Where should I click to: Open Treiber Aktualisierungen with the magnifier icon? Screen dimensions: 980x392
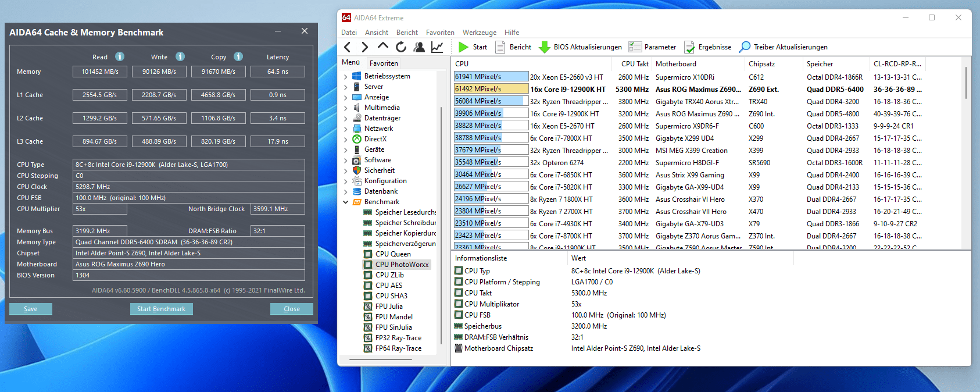click(745, 47)
